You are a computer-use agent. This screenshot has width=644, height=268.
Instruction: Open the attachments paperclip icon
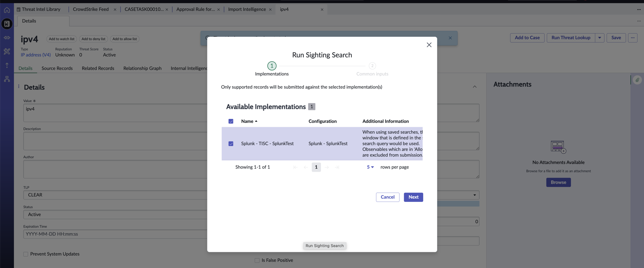click(x=637, y=80)
